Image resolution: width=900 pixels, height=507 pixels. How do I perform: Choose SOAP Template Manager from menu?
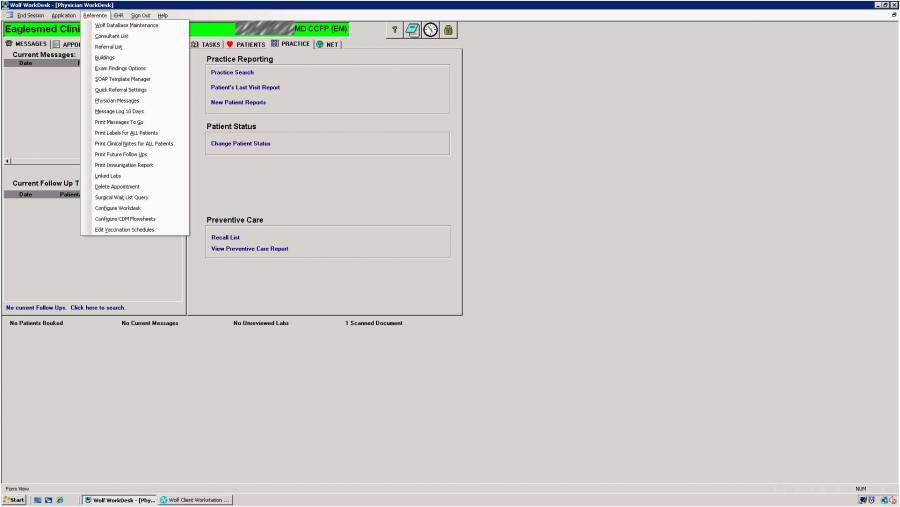pyautogui.click(x=122, y=79)
